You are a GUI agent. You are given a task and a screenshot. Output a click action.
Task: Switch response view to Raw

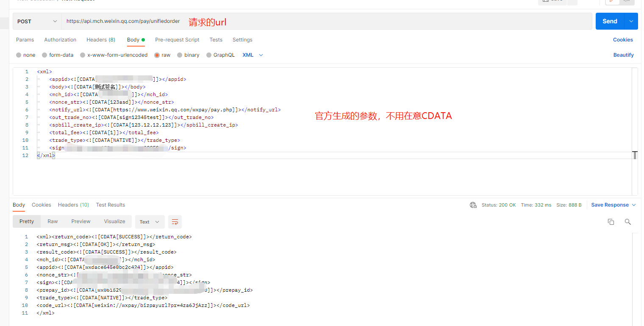coord(53,221)
